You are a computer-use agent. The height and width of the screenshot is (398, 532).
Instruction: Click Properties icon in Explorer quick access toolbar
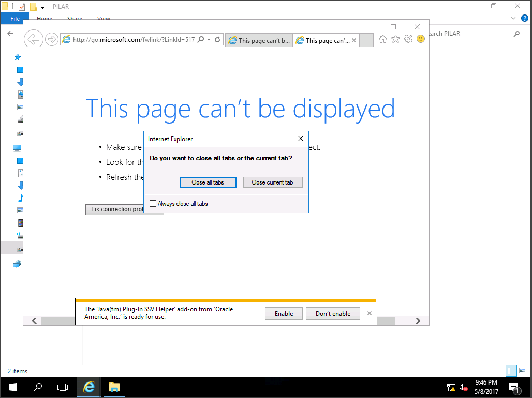click(x=22, y=6)
